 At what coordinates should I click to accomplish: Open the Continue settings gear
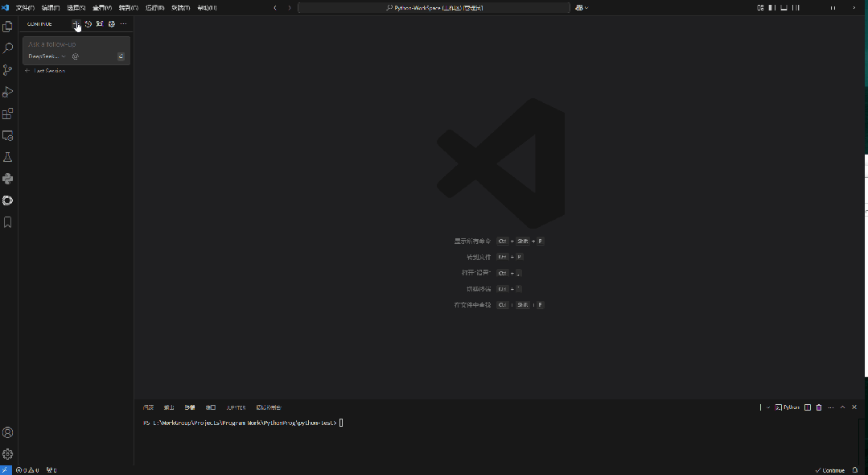point(111,24)
